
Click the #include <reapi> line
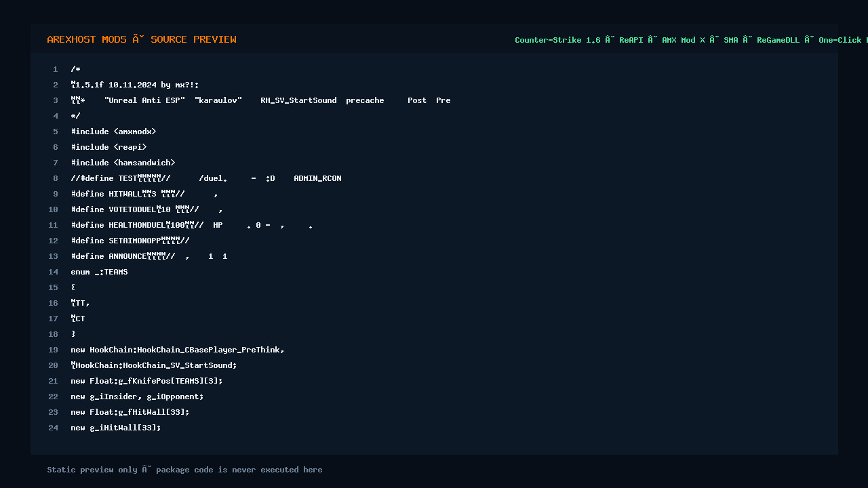coord(108,147)
